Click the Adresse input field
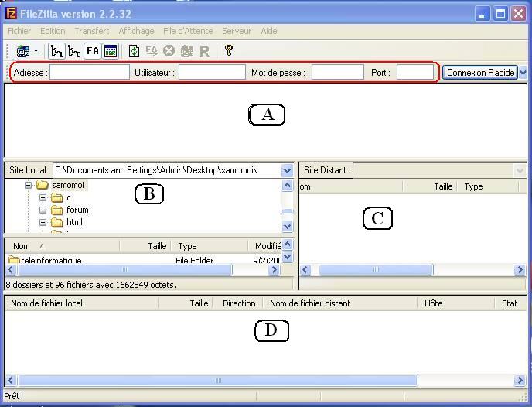532x407 pixels. 90,72
